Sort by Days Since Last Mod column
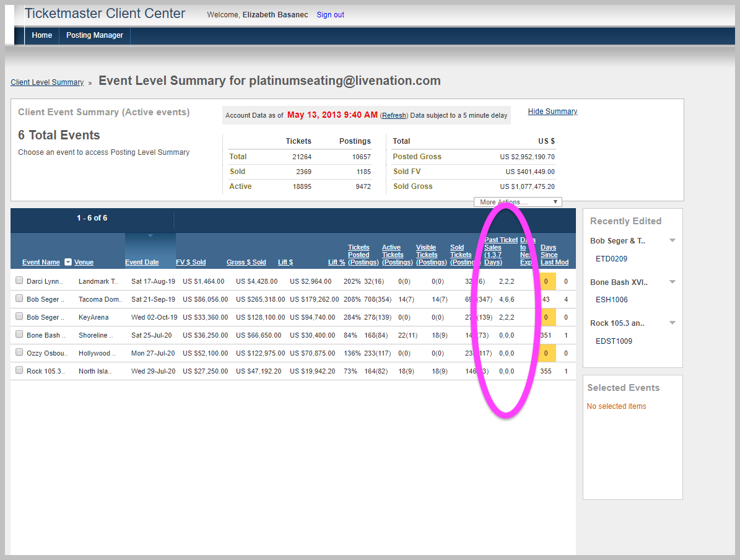This screenshot has width=740, height=560. [554, 255]
